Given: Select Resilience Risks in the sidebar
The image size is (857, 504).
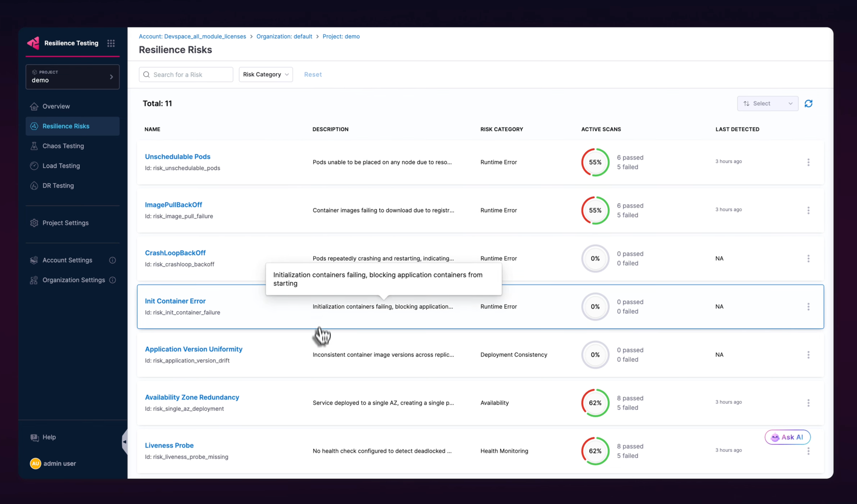Looking at the screenshot, I should coord(72,126).
